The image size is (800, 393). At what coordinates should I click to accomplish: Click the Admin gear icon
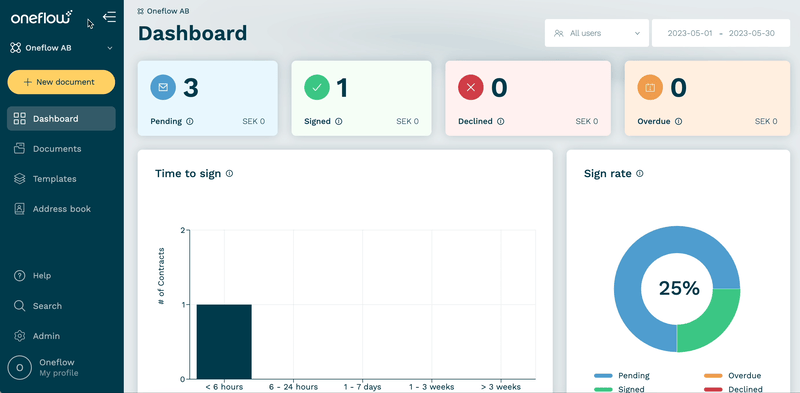coord(19,336)
